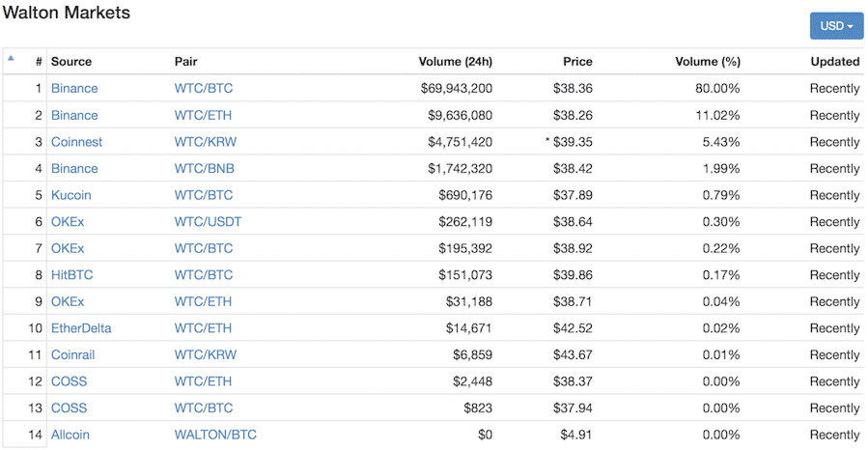Viewport: 868px width, 450px height.
Task: Open Binance source link in row 2
Action: coord(74,115)
